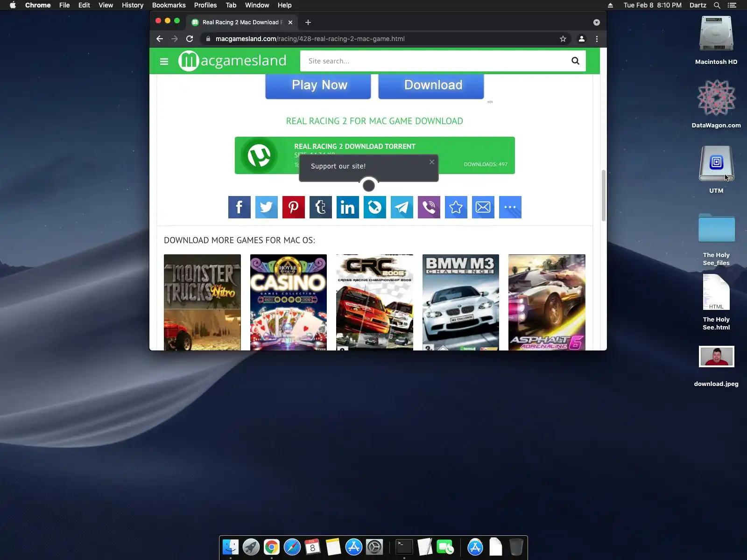The width and height of the screenshot is (747, 560).
Task: Close the Support our site popup
Action: click(432, 162)
